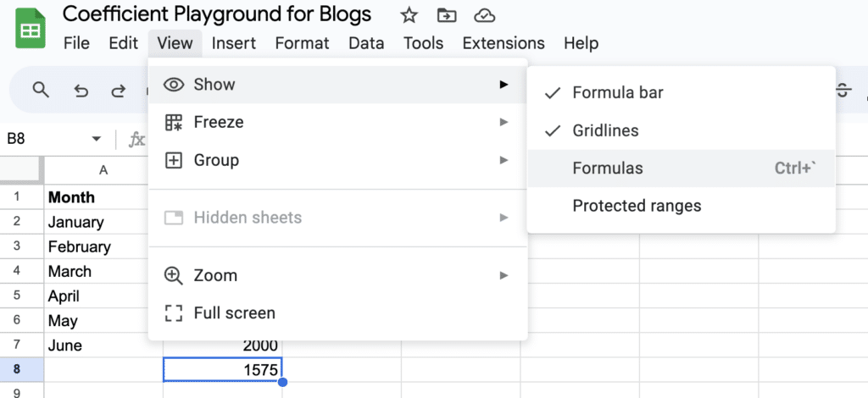The image size is (868, 398).
Task: Check the cloud save status icon
Action: pyautogui.click(x=484, y=16)
